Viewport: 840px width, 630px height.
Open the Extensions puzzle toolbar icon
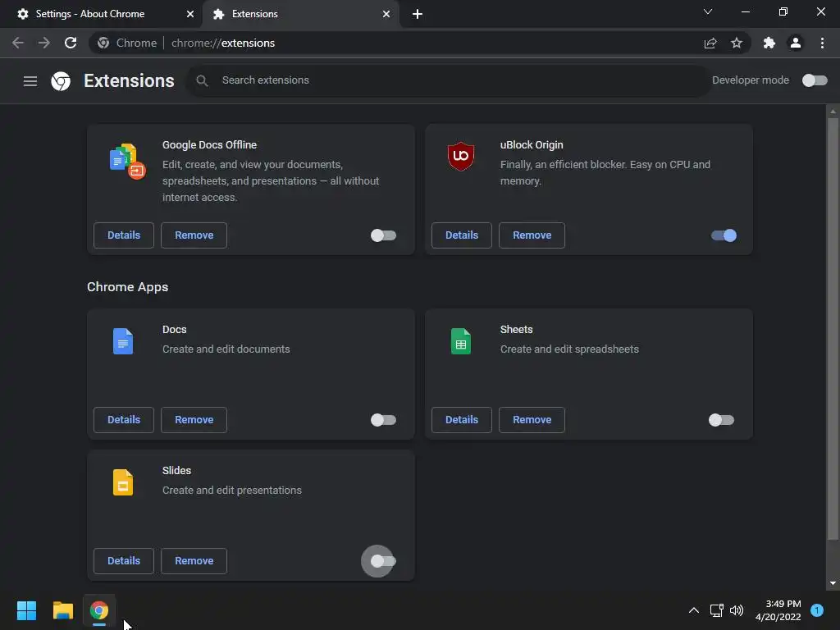click(769, 43)
